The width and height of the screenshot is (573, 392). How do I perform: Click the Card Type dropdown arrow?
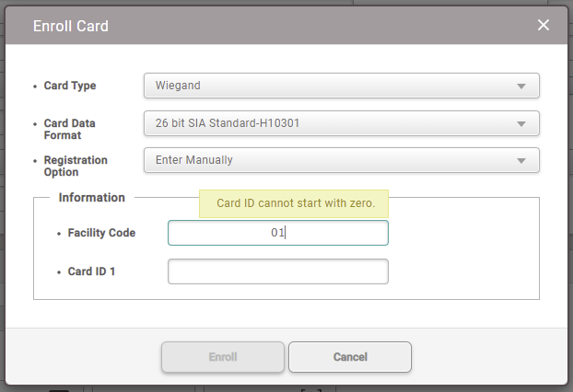(521, 86)
